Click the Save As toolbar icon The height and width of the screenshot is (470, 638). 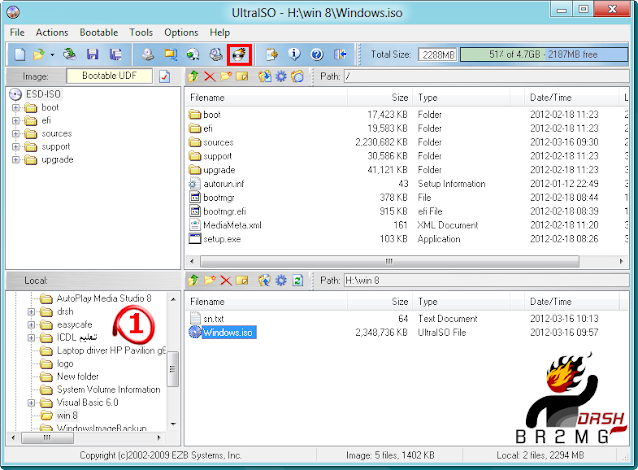pos(116,54)
